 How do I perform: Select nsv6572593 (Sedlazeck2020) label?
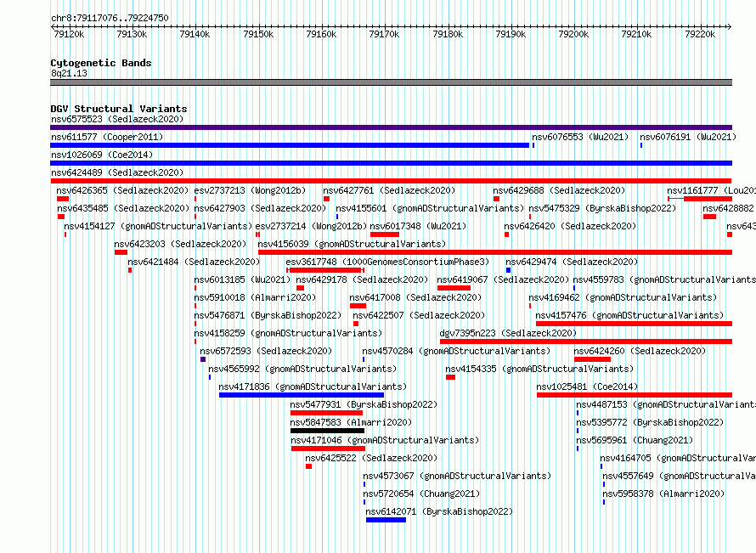pyautogui.click(x=266, y=351)
